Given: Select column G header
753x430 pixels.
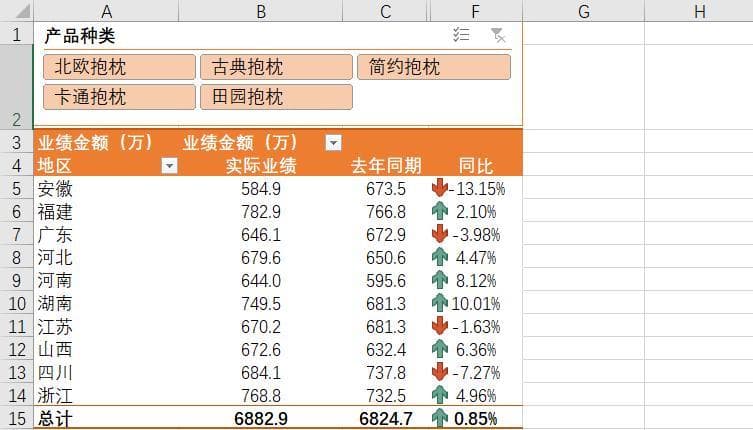Looking at the screenshot, I should click(583, 11).
